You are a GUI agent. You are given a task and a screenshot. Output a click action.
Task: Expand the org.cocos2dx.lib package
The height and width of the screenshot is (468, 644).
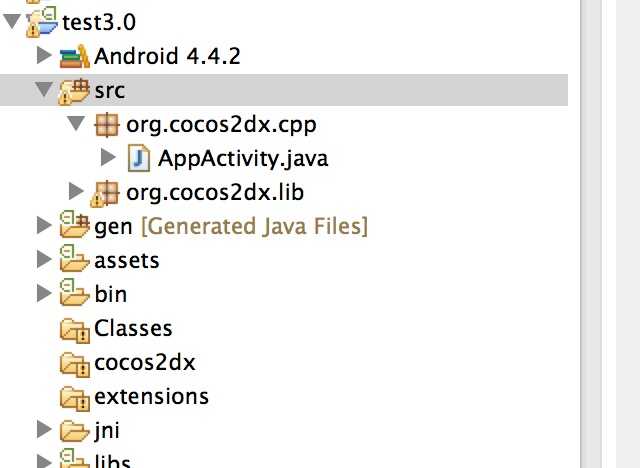[76, 191]
